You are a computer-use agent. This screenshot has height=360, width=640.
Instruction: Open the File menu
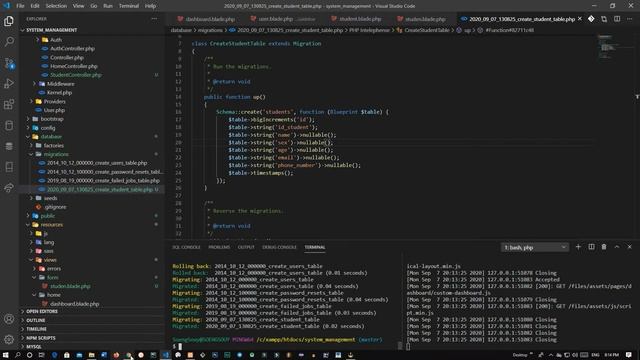(x=20, y=6)
